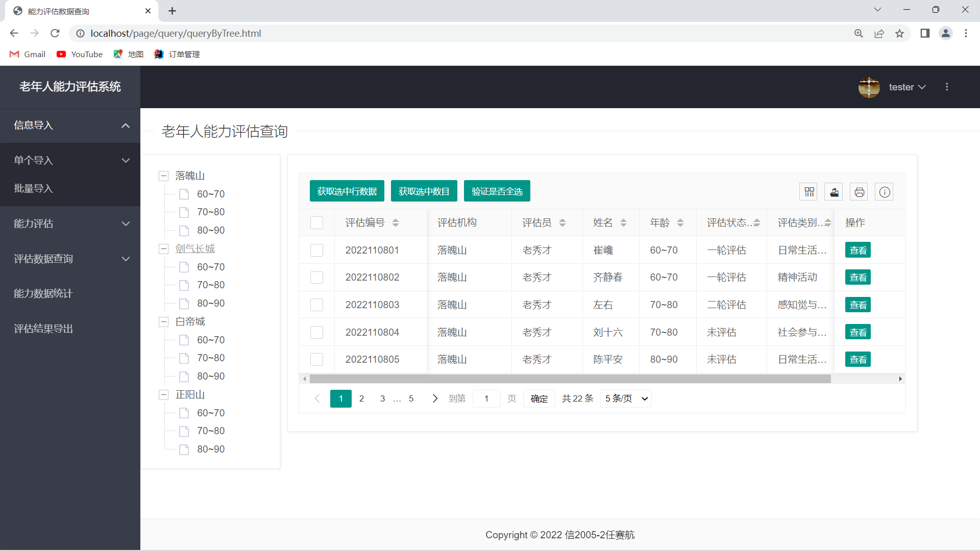Click the table print icon

click(859, 192)
